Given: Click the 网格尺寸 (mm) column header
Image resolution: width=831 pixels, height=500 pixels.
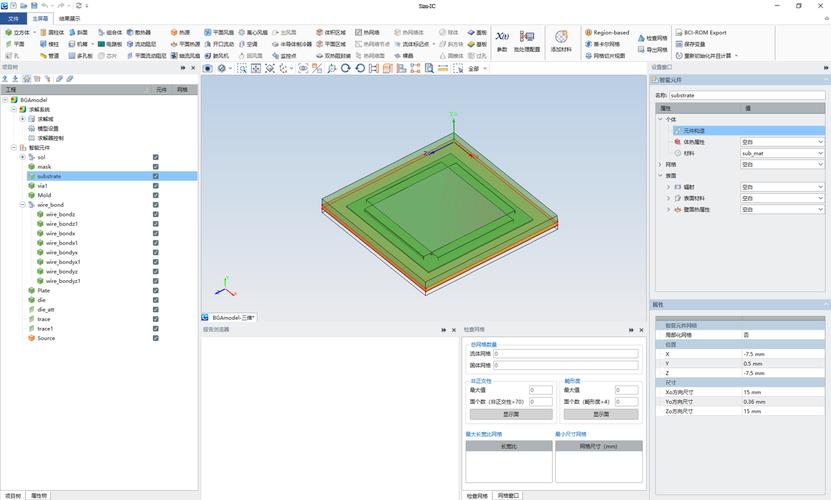Looking at the screenshot, I should [599, 446].
